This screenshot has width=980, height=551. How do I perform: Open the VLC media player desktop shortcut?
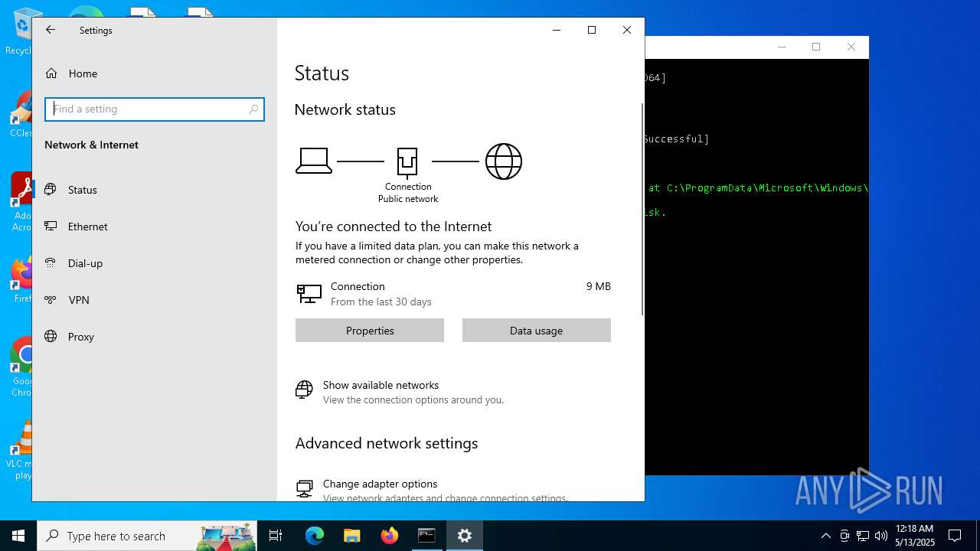tap(21, 450)
